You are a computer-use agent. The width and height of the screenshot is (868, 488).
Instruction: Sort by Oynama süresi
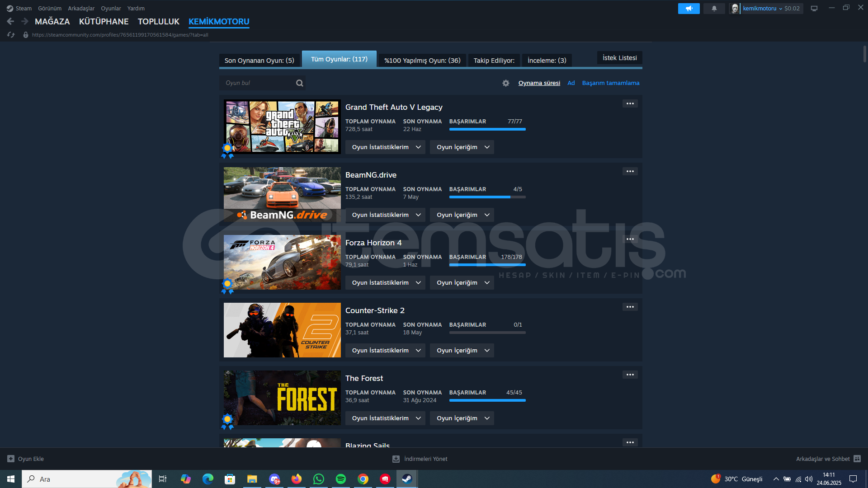pos(539,83)
